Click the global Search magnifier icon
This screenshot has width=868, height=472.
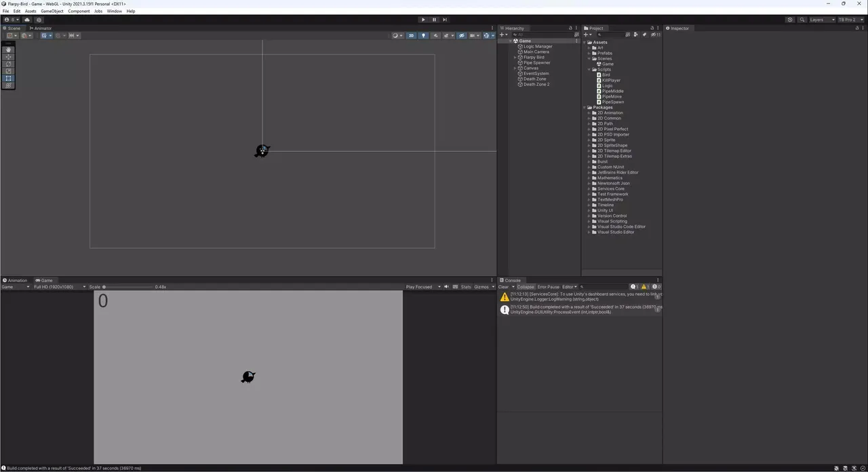[x=802, y=20]
